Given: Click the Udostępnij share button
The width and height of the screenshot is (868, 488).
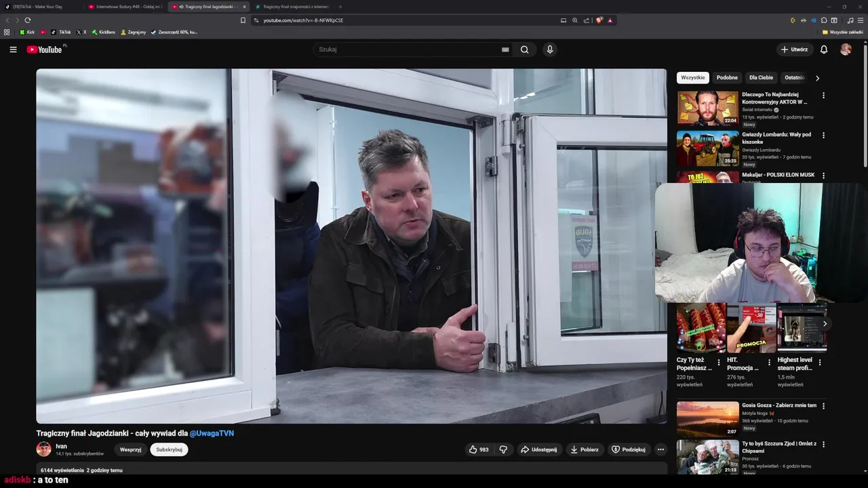Looking at the screenshot, I should (x=538, y=449).
